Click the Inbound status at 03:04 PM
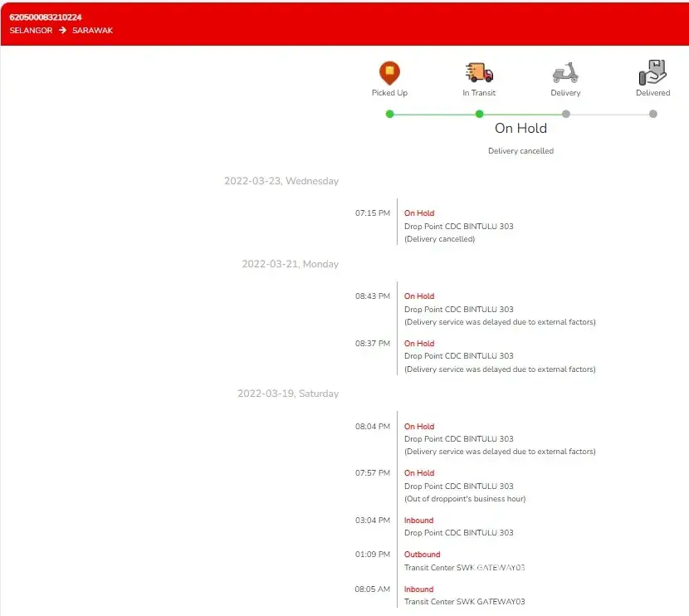 (x=418, y=521)
